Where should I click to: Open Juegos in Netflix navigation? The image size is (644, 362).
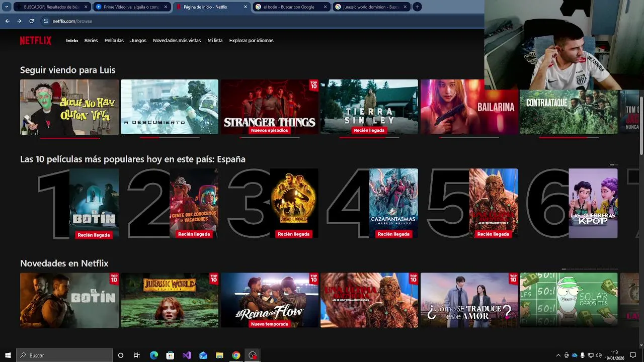[138, 41]
